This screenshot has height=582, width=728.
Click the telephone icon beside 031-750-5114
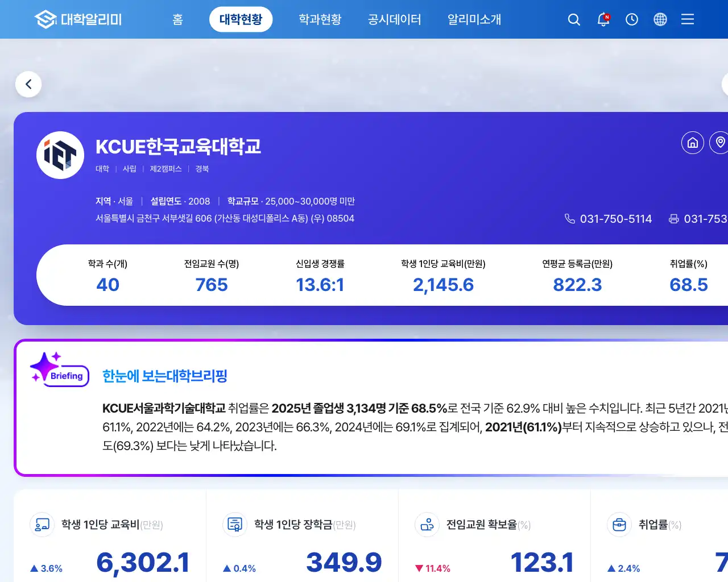pos(569,219)
